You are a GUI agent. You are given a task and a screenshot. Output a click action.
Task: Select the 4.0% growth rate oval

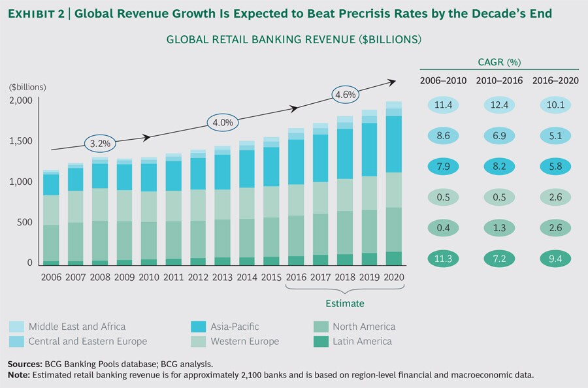click(223, 122)
